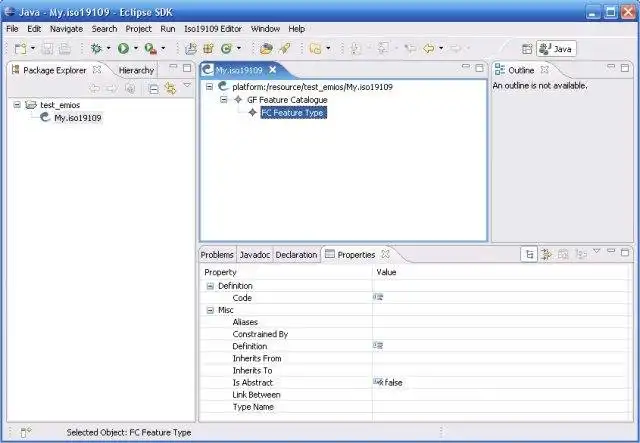This screenshot has height=443, width=640.
Task: Open the Navigate menu
Action: coord(67,29)
